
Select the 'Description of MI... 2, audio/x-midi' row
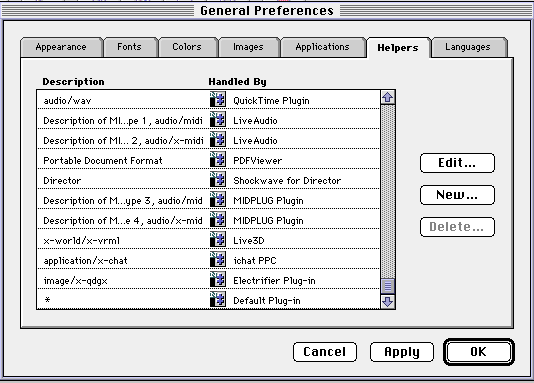(208, 140)
